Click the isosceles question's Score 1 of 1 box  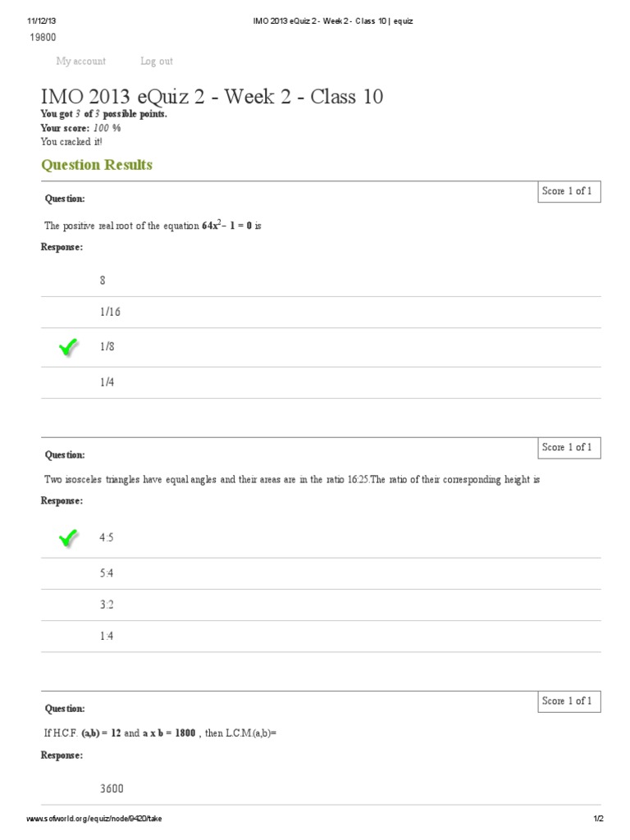click(x=568, y=448)
